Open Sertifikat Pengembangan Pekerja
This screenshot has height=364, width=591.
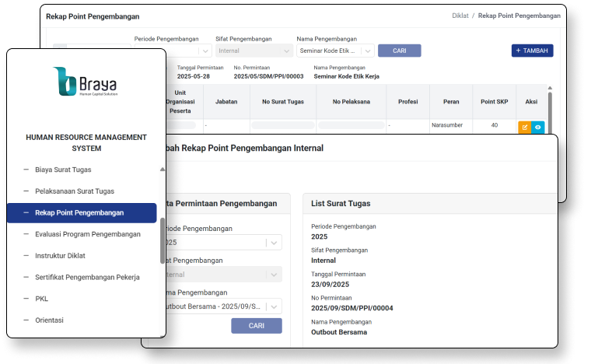[x=87, y=277]
